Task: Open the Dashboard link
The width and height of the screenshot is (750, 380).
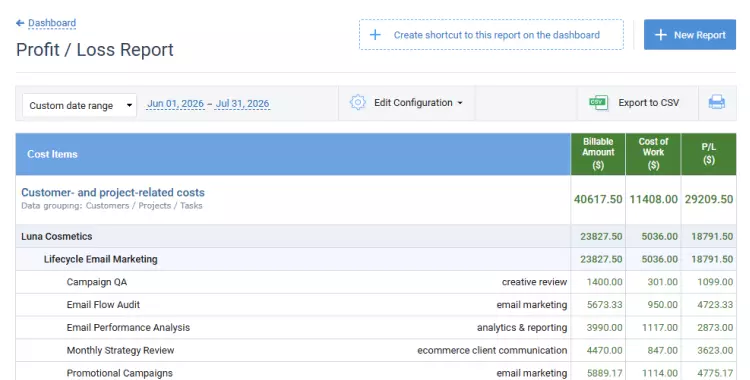Action: coord(52,23)
